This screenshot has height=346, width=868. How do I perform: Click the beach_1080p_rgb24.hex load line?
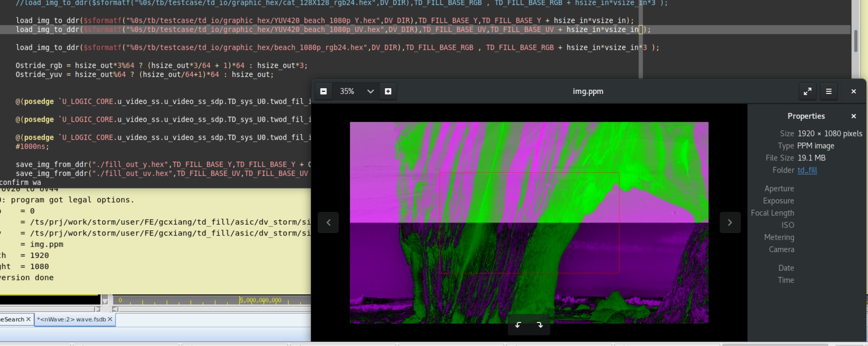(x=337, y=47)
